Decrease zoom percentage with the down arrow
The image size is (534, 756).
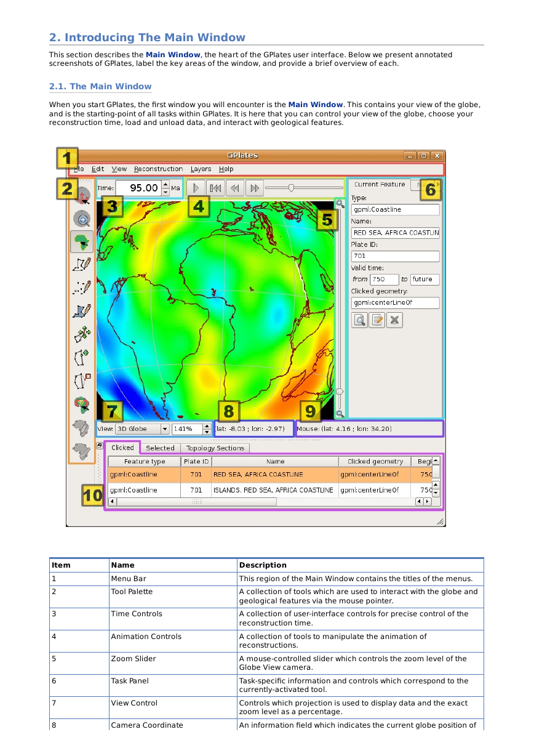pyautogui.click(x=207, y=432)
